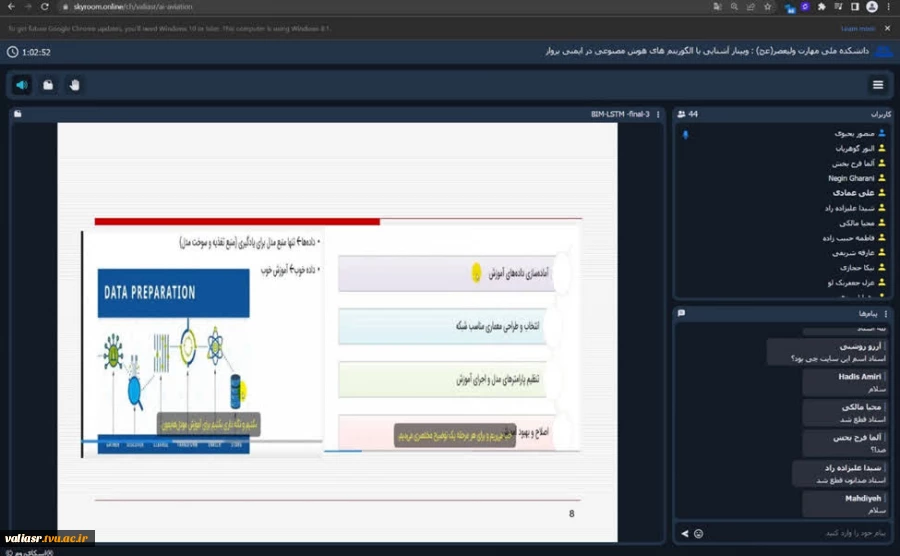Reload the page in the browser
This screenshot has height=556, width=900.
click(x=45, y=7)
